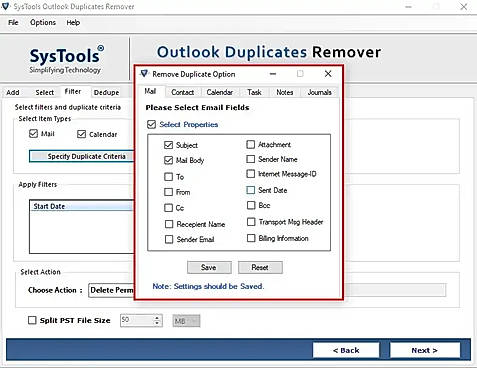This screenshot has height=368, width=477.
Task: Check the Recepient Name checkbox
Action: pos(169,224)
